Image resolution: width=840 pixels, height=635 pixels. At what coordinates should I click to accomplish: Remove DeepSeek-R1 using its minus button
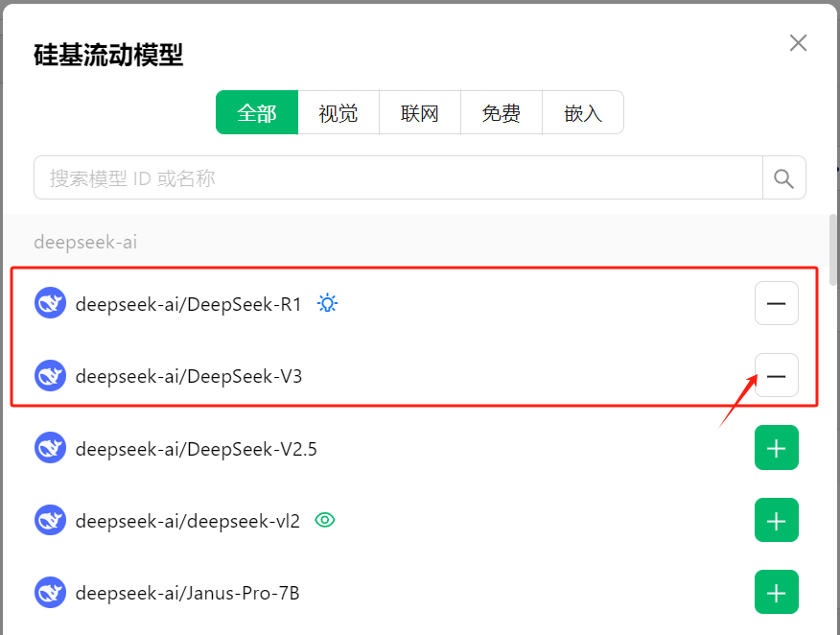point(776,303)
